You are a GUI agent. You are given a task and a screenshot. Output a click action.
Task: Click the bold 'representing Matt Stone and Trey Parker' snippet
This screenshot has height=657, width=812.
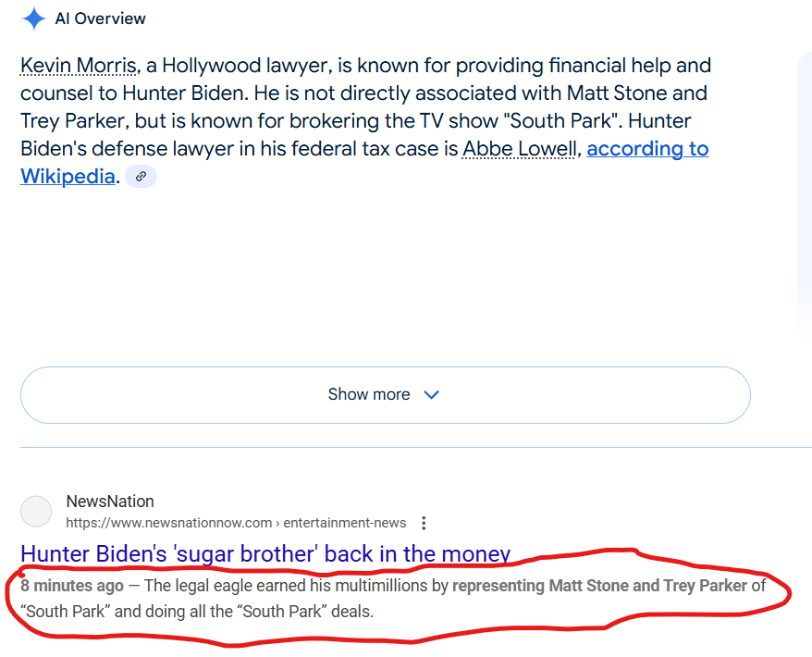tap(599, 586)
